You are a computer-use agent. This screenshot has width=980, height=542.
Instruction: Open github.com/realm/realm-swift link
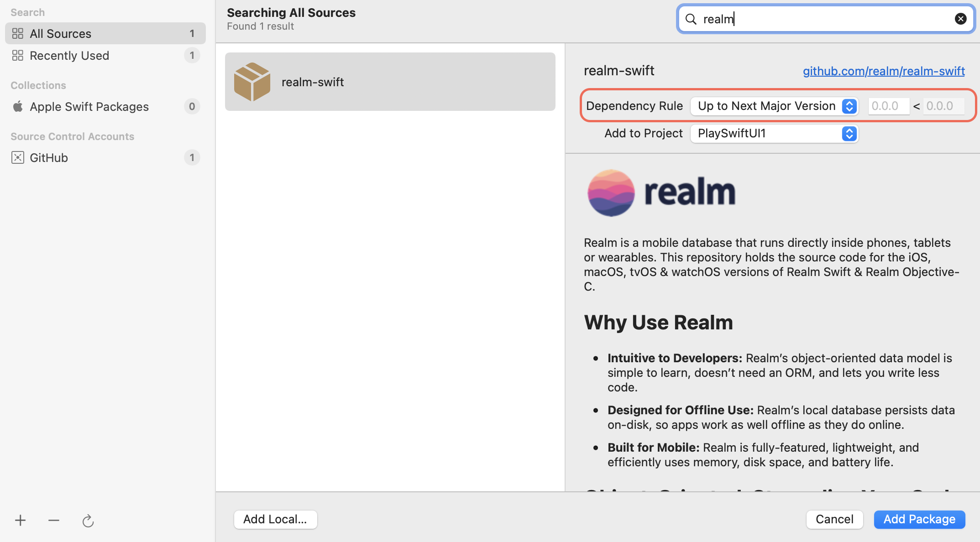click(x=884, y=71)
